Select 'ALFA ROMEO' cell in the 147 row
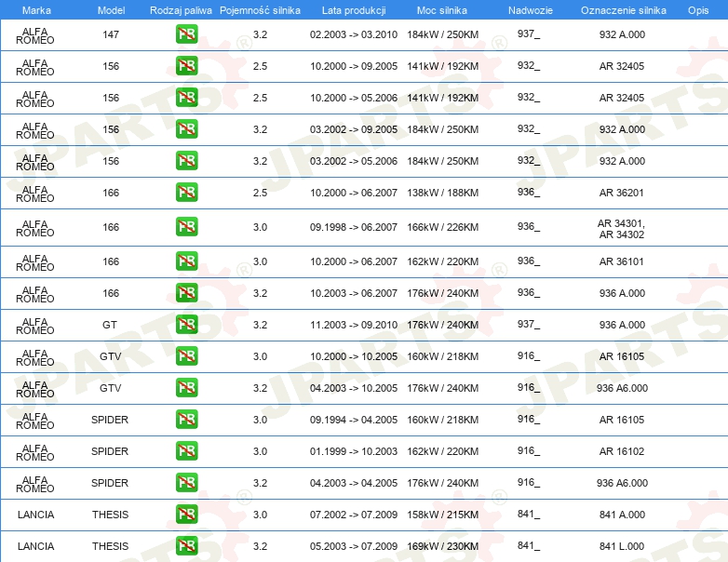This screenshot has height=562, width=728. (35, 35)
